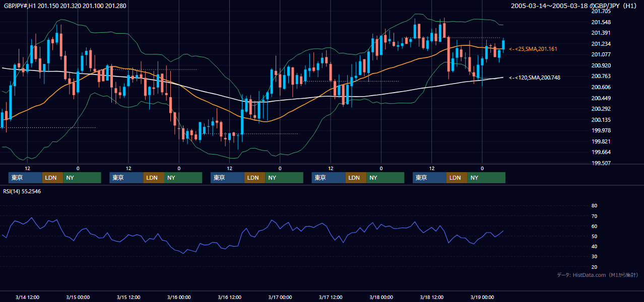Select the NY session block above 3/19 00:00
The height and width of the screenshot is (302, 644).
coord(486,178)
